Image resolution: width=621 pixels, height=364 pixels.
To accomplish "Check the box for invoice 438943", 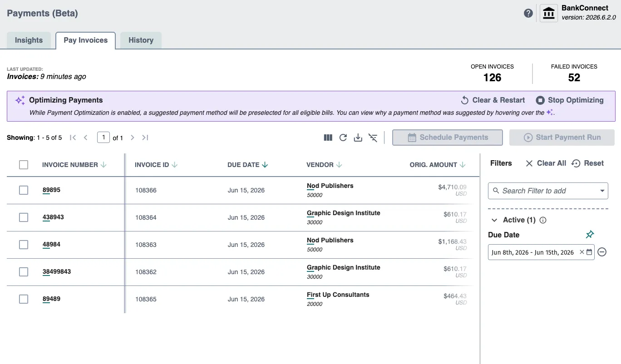I will (24, 217).
